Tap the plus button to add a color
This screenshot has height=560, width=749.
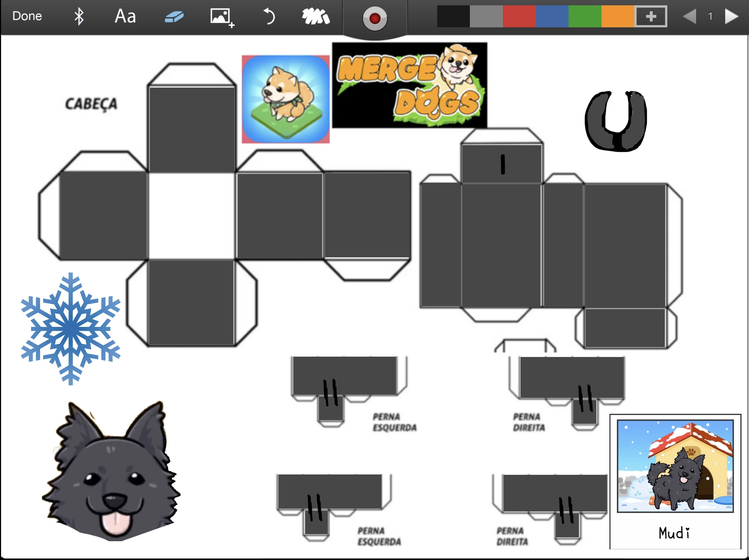[651, 16]
